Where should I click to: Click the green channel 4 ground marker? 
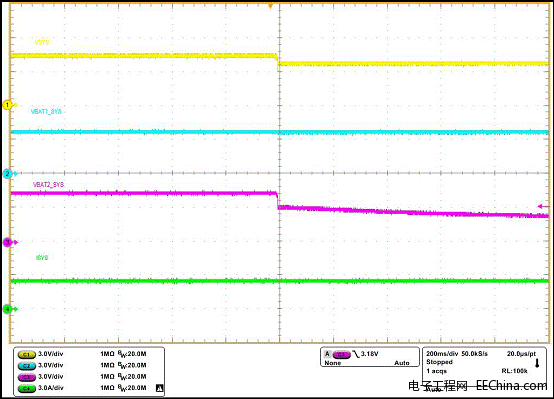[x=8, y=309]
